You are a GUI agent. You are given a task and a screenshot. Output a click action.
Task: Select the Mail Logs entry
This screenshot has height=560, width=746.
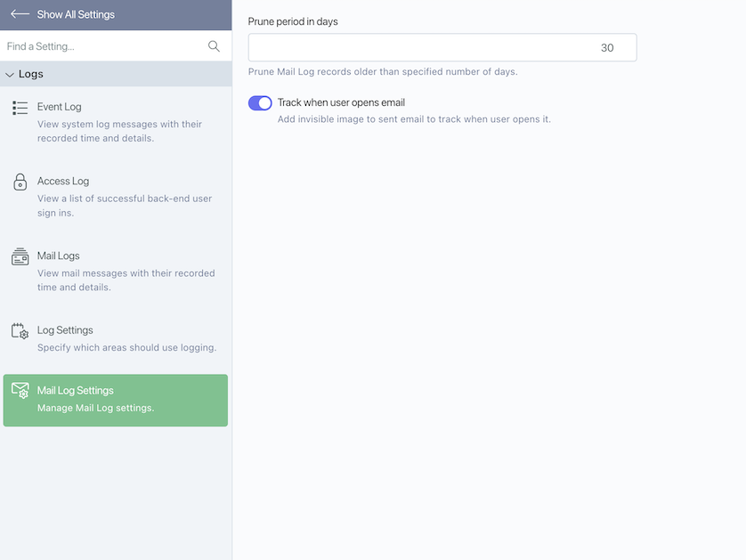click(116, 271)
